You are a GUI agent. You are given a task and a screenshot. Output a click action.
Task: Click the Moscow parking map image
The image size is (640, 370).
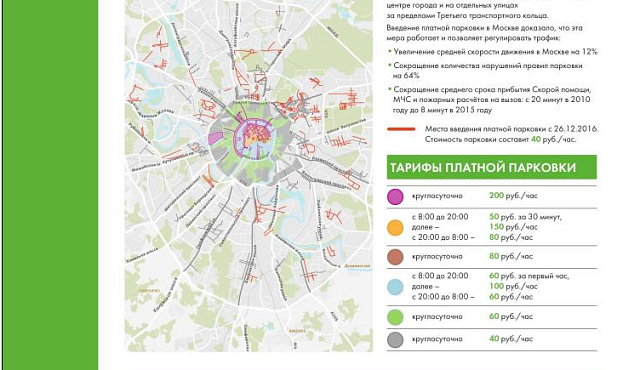[x=249, y=176]
